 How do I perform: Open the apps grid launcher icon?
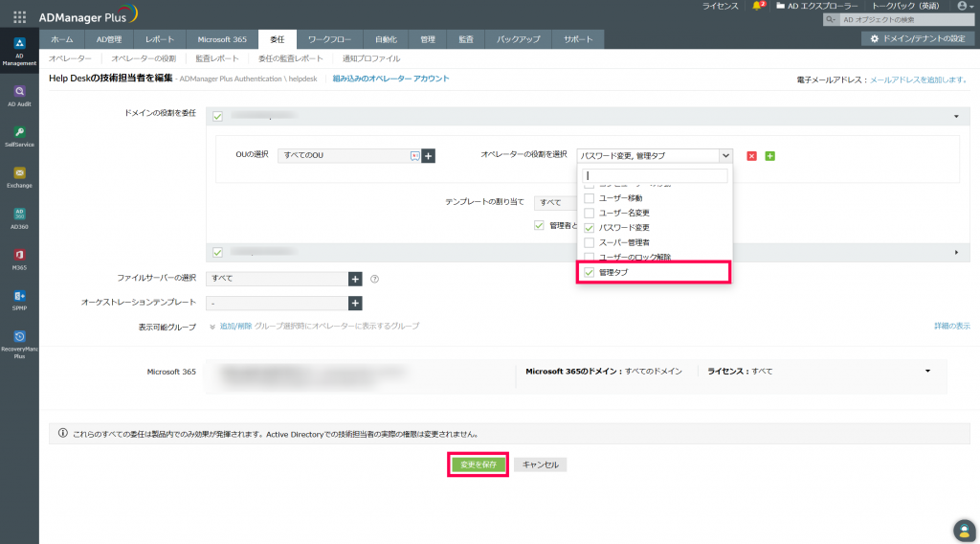point(19,17)
